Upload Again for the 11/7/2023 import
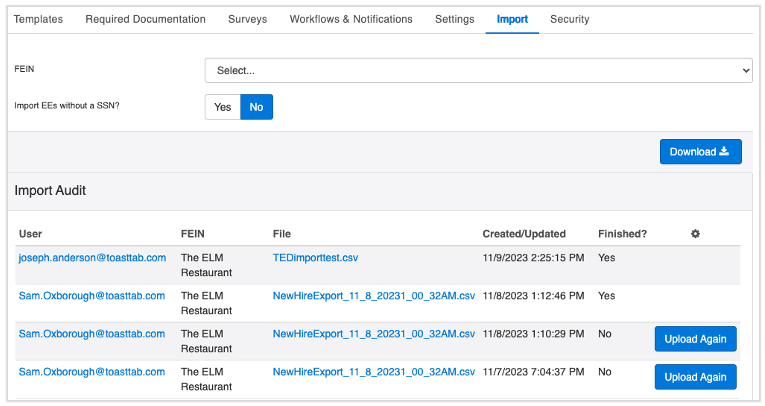 pos(695,377)
